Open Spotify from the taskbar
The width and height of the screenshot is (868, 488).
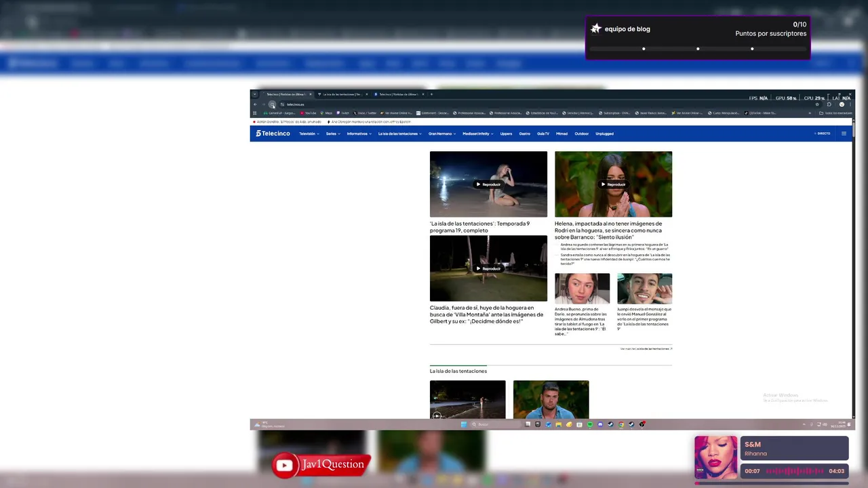click(x=590, y=424)
